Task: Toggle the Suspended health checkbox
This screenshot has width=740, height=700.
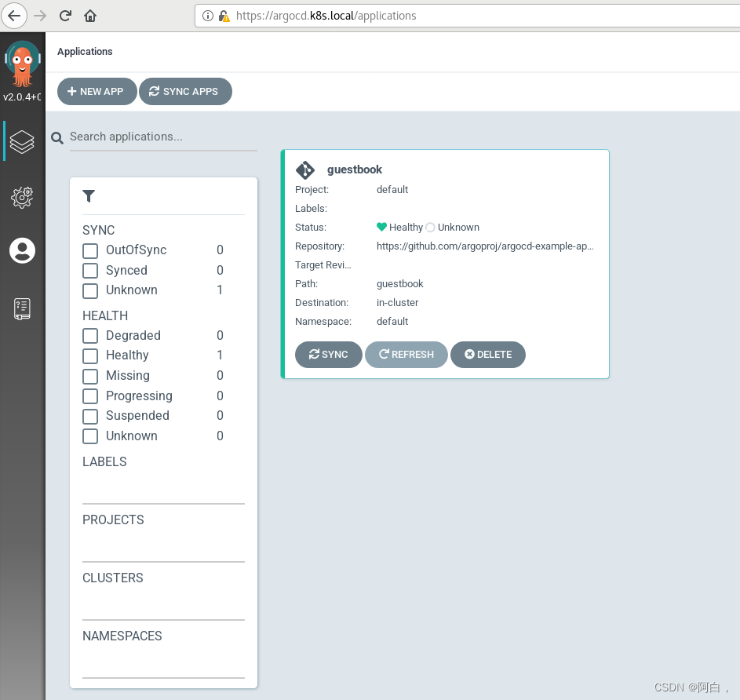Action: point(90,417)
